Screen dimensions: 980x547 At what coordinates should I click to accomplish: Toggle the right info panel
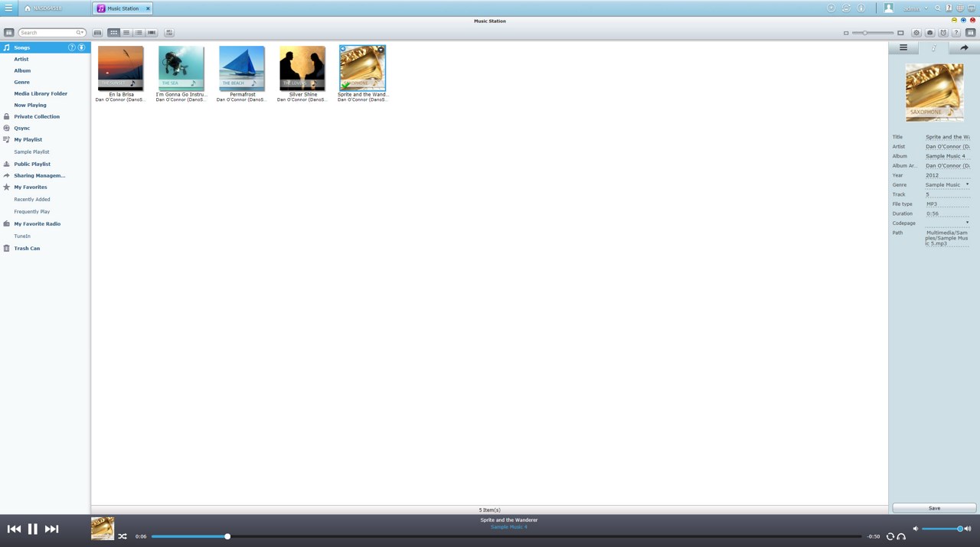pyautogui.click(x=970, y=33)
